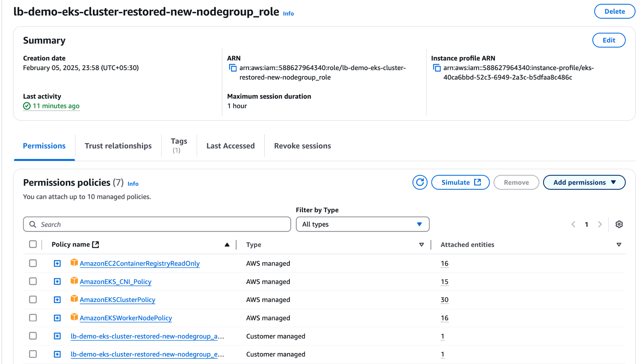Click attached entities count 30

pyautogui.click(x=445, y=300)
